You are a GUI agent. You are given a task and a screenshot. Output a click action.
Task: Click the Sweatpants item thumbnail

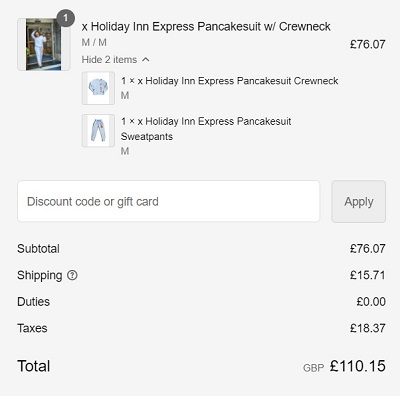(x=98, y=131)
